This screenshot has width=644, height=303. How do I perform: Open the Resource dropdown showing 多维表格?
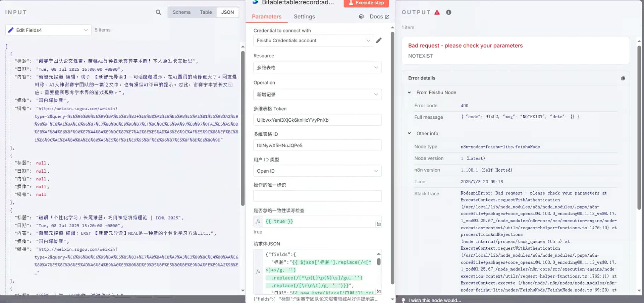click(x=317, y=67)
